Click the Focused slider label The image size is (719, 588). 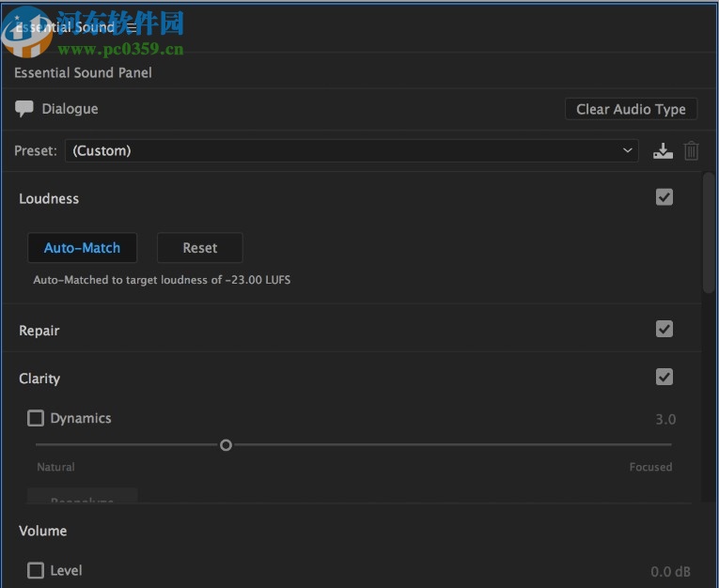tap(650, 467)
